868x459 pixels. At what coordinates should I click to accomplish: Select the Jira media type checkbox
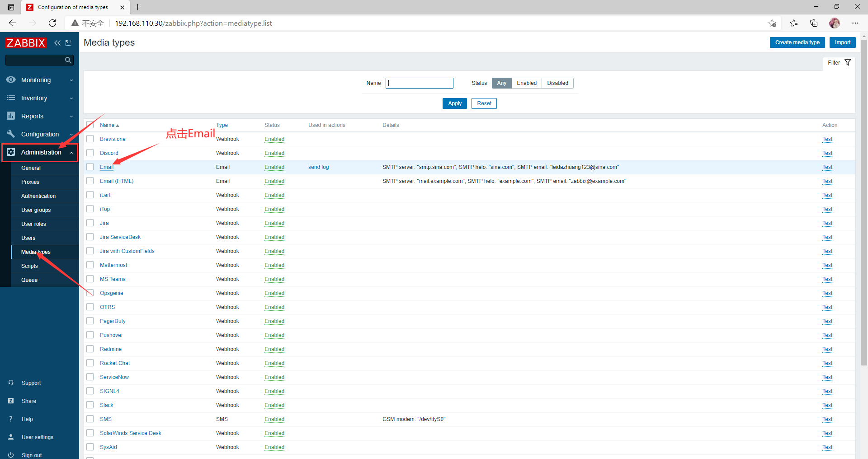[x=90, y=223]
